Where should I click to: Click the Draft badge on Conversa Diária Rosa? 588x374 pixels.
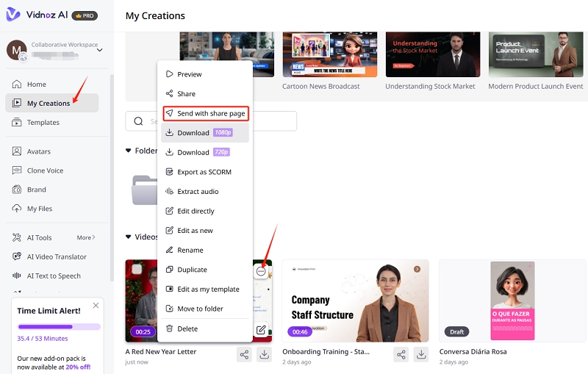pyautogui.click(x=456, y=331)
